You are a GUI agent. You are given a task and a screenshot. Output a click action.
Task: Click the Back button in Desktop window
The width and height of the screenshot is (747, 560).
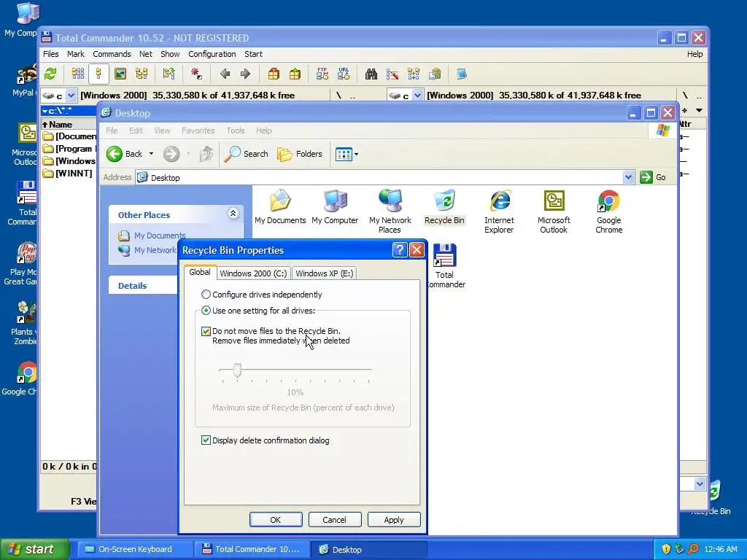[x=124, y=154]
